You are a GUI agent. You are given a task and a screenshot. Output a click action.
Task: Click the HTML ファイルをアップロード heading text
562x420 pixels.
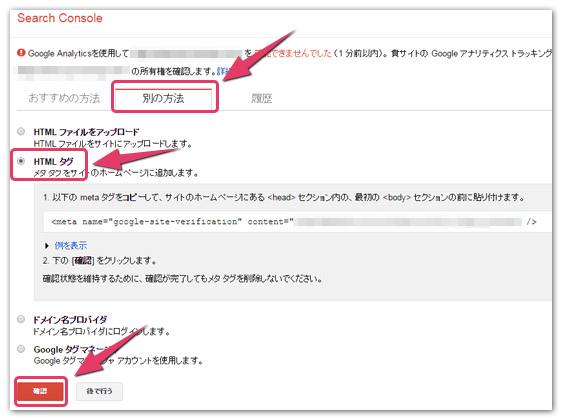click(86, 132)
